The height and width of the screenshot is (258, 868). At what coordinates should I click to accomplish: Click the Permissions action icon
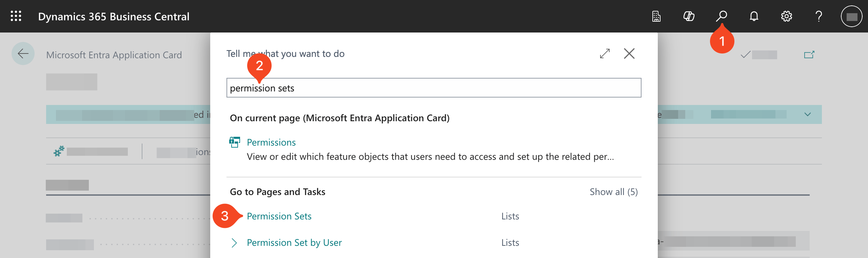pyautogui.click(x=235, y=142)
